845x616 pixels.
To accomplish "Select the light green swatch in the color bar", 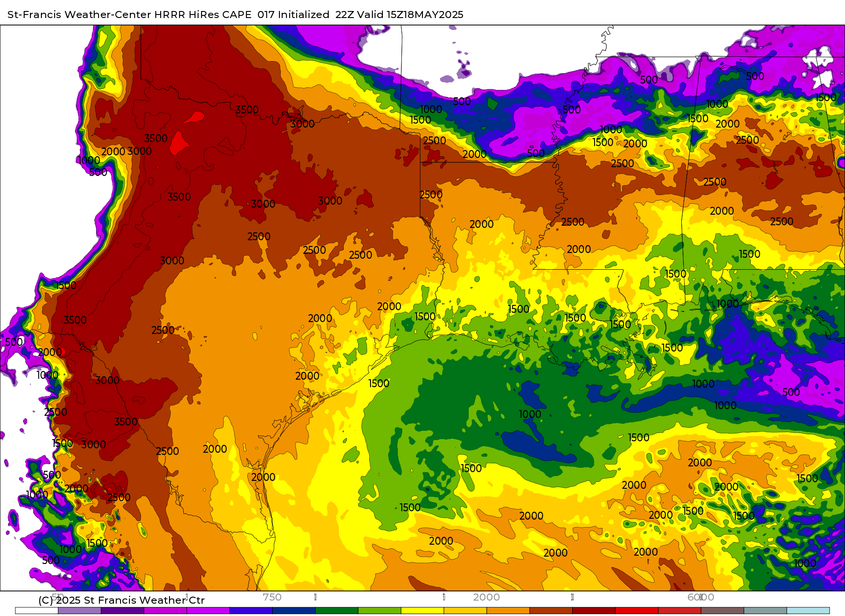I will coord(379,611).
